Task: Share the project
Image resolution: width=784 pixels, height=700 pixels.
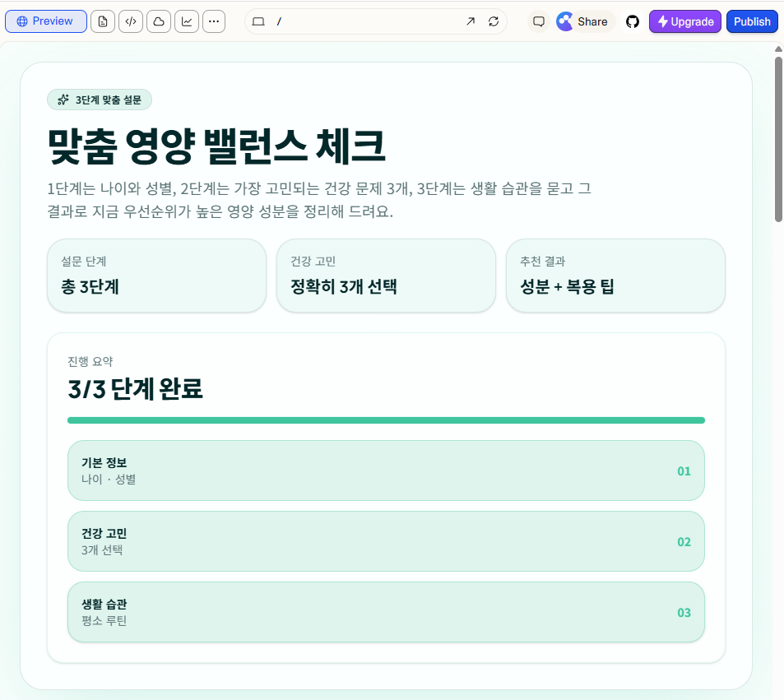Action: click(x=583, y=21)
